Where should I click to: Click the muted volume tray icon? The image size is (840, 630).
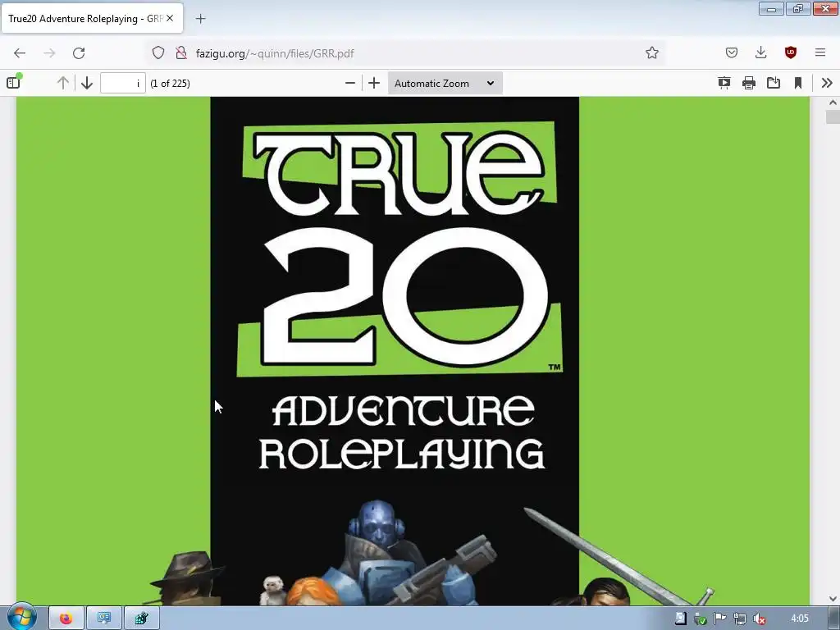click(759, 619)
